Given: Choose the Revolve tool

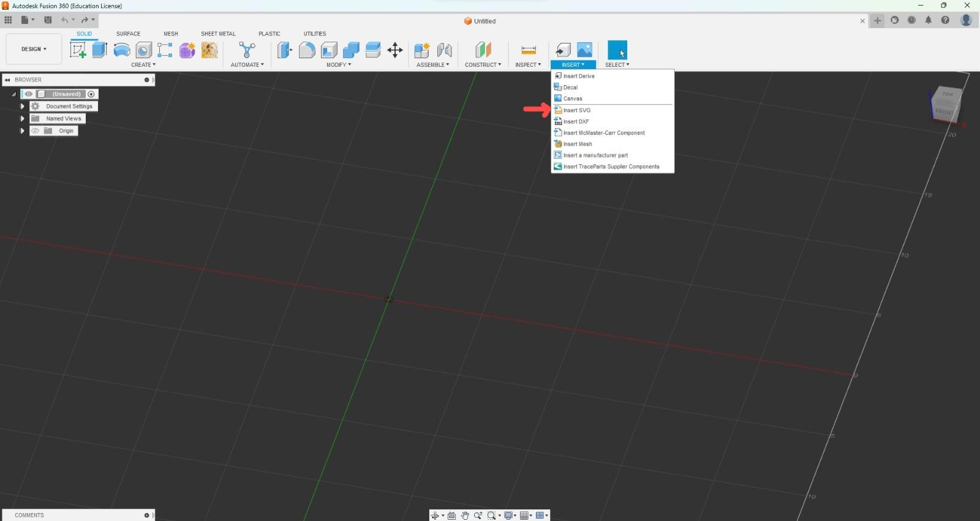Looking at the screenshot, I should click(122, 50).
